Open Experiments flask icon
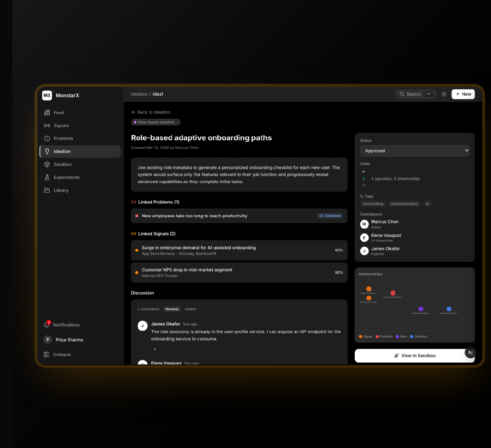491x448 pixels. coord(47,177)
